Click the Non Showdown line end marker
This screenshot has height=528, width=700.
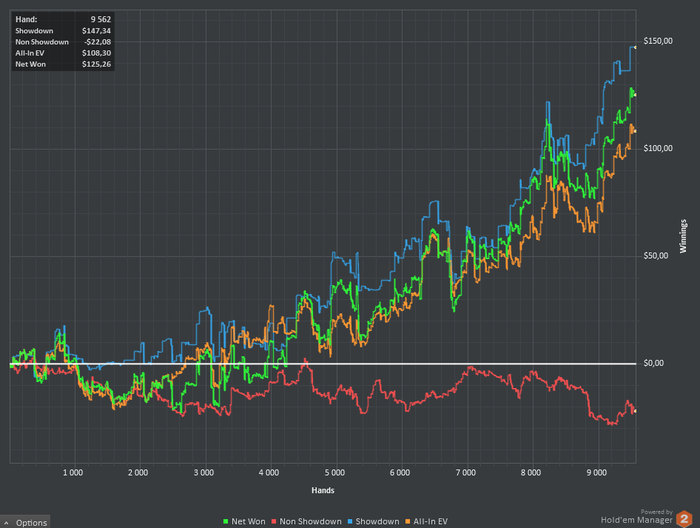click(x=634, y=411)
